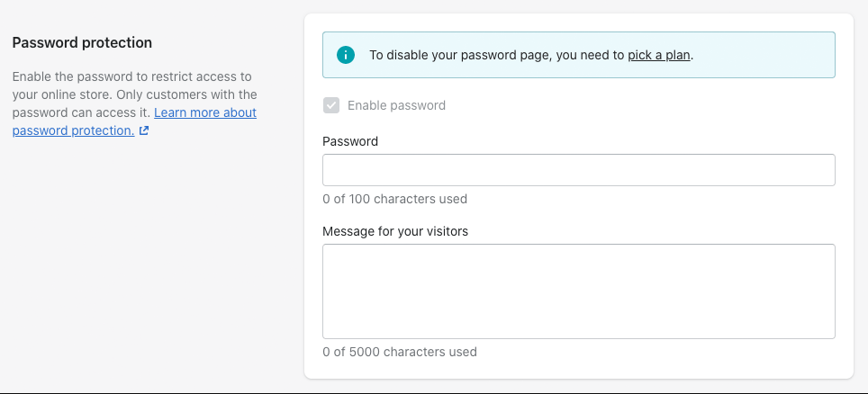Click the horizontal divider line below the card
The height and width of the screenshot is (394, 868).
pos(434,393)
